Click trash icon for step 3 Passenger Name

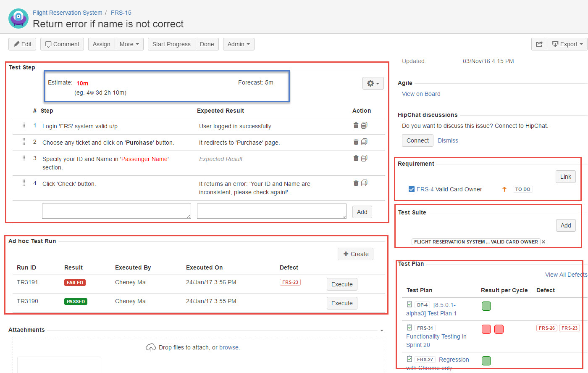point(356,158)
